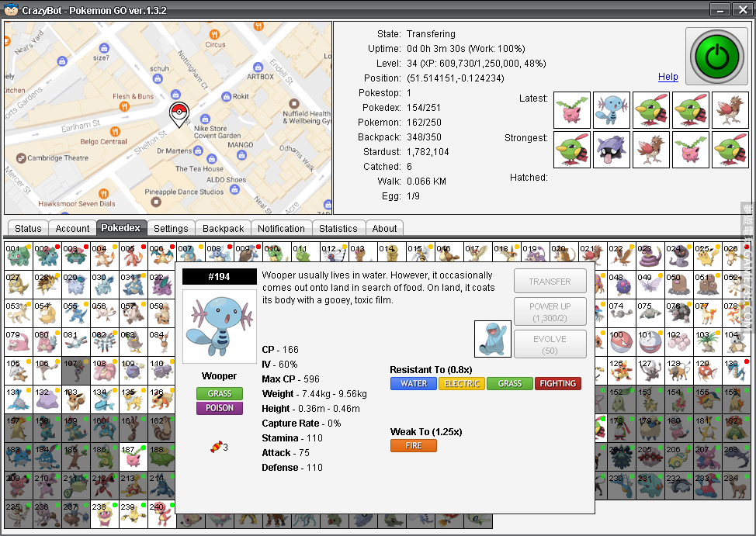Click the Position coordinates text
Viewport: 756px width, 536px height.
455,78
